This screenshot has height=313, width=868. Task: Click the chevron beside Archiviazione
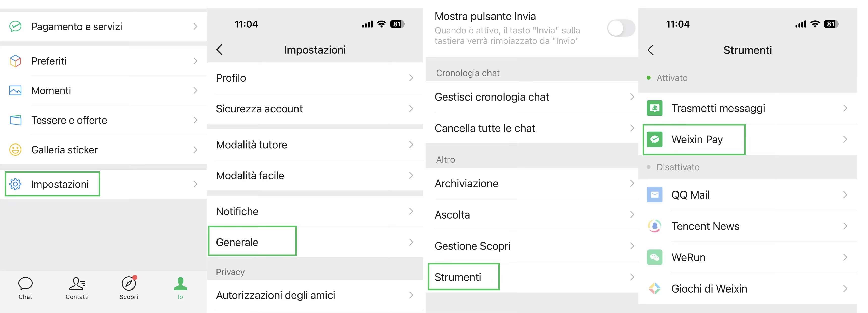click(632, 183)
